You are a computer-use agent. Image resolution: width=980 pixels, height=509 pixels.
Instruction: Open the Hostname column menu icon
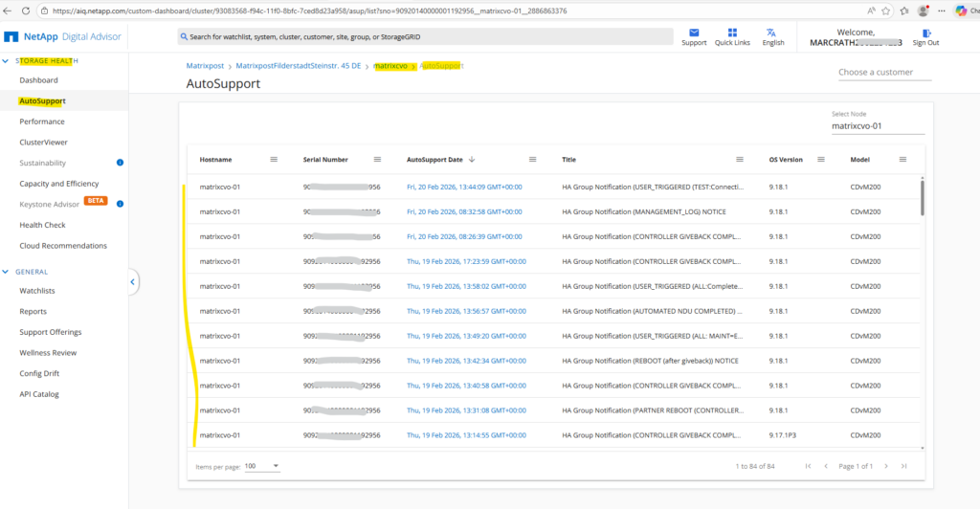pyautogui.click(x=274, y=160)
